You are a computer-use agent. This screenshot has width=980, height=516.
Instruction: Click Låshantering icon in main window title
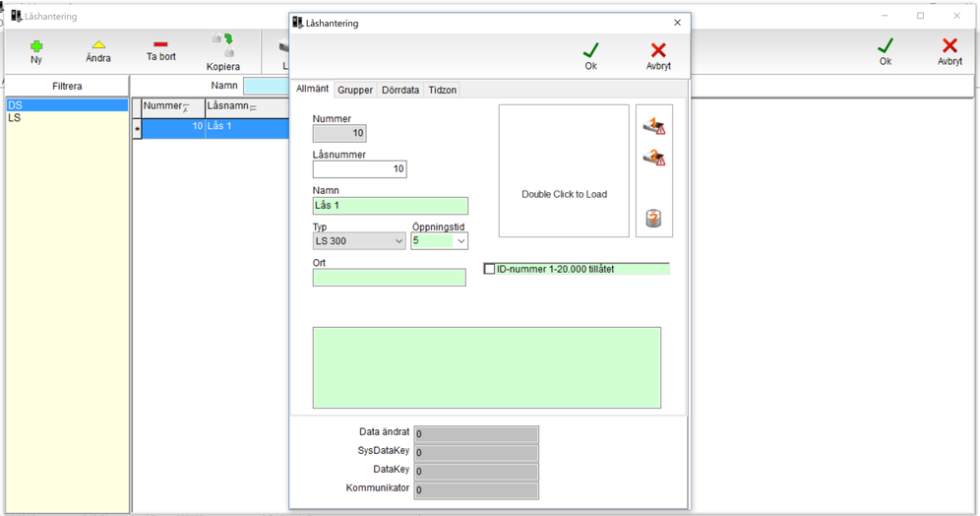tap(17, 16)
